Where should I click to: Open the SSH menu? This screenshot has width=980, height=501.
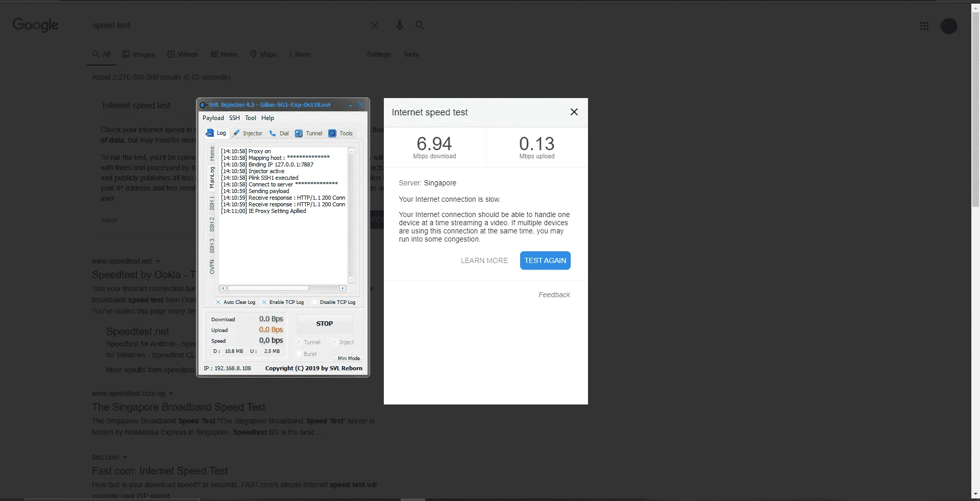pyautogui.click(x=234, y=118)
